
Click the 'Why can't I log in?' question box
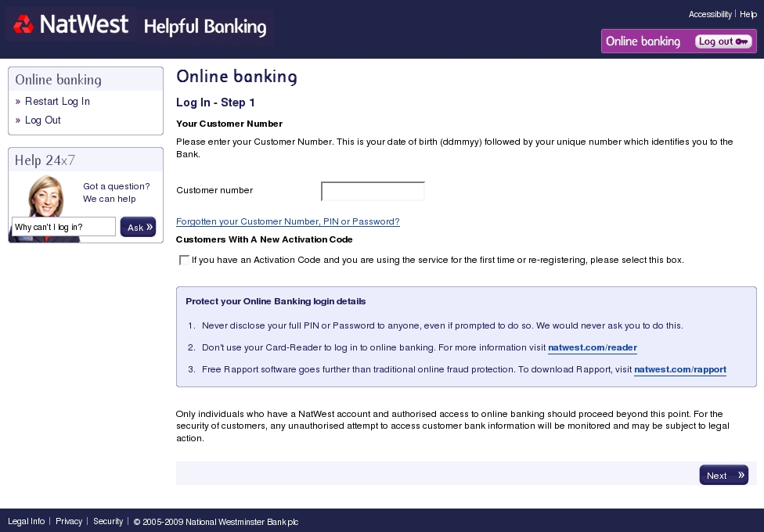pyautogui.click(x=63, y=227)
